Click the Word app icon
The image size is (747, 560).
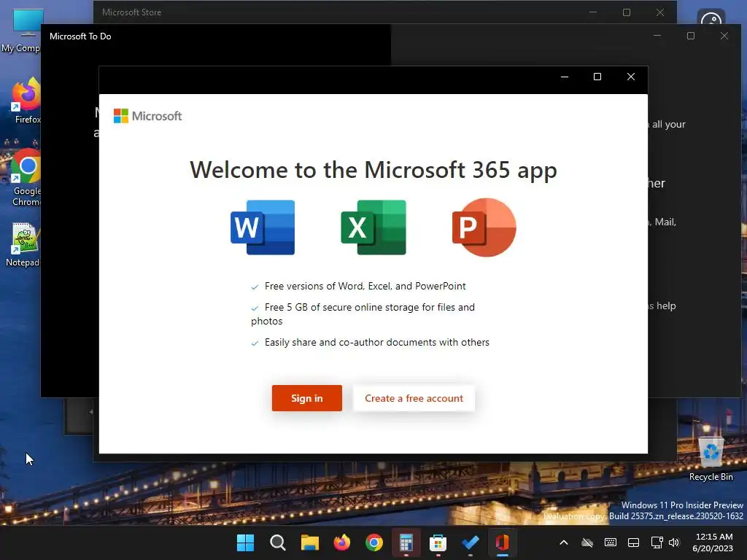click(x=263, y=227)
